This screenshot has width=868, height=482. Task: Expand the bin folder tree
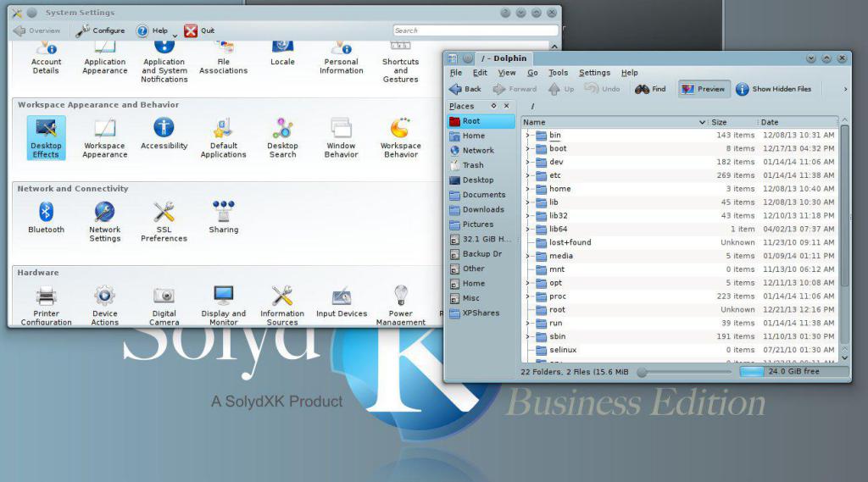point(527,135)
